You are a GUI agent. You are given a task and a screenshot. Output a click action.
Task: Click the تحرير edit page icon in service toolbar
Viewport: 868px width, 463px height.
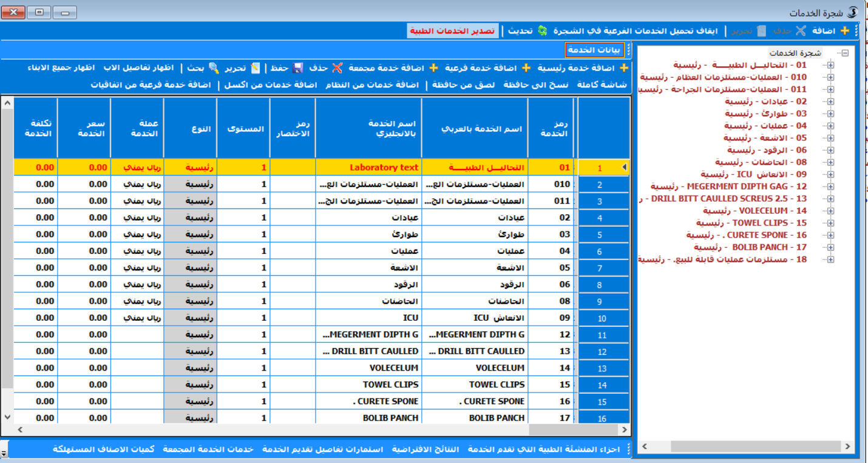tap(256, 68)
